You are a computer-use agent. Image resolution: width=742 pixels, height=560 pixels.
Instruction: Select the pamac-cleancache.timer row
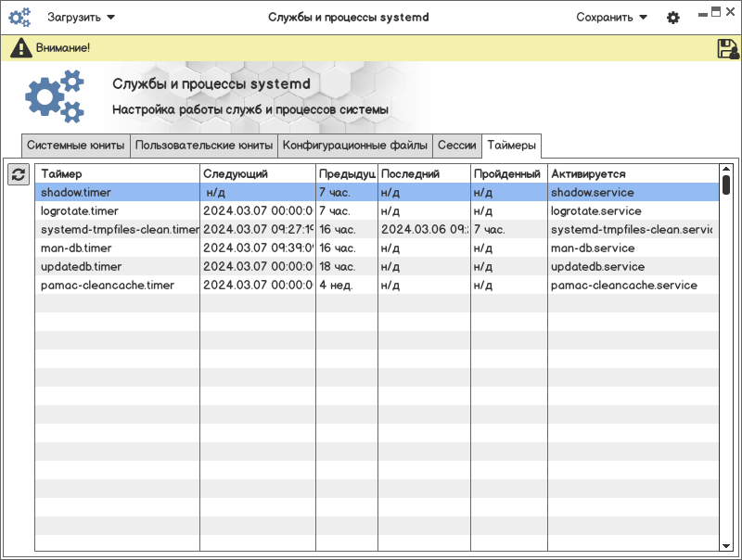(108, 286)
